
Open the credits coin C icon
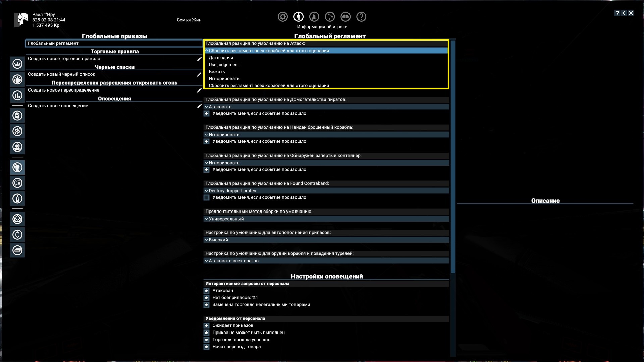(x=17, y=235)
